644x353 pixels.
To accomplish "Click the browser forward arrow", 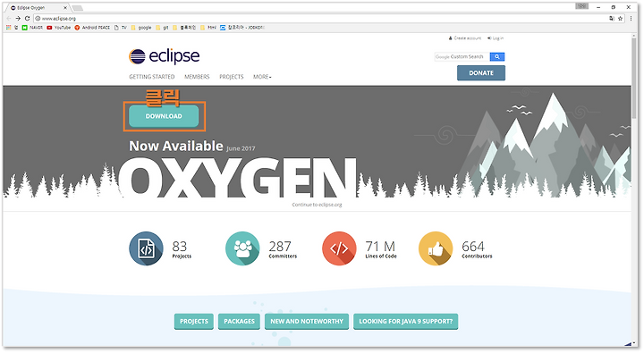I will [18, 19].
